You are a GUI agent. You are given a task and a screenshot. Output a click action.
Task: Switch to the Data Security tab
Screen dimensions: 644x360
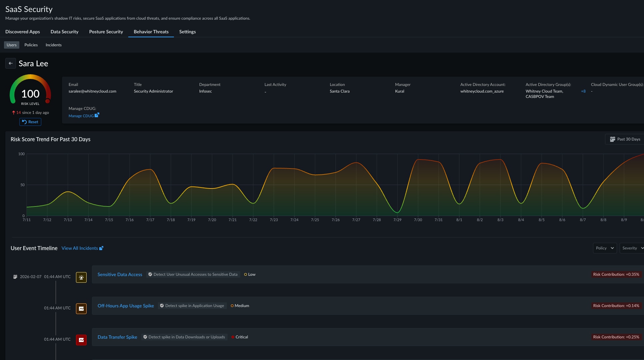[x=64, y=32]
